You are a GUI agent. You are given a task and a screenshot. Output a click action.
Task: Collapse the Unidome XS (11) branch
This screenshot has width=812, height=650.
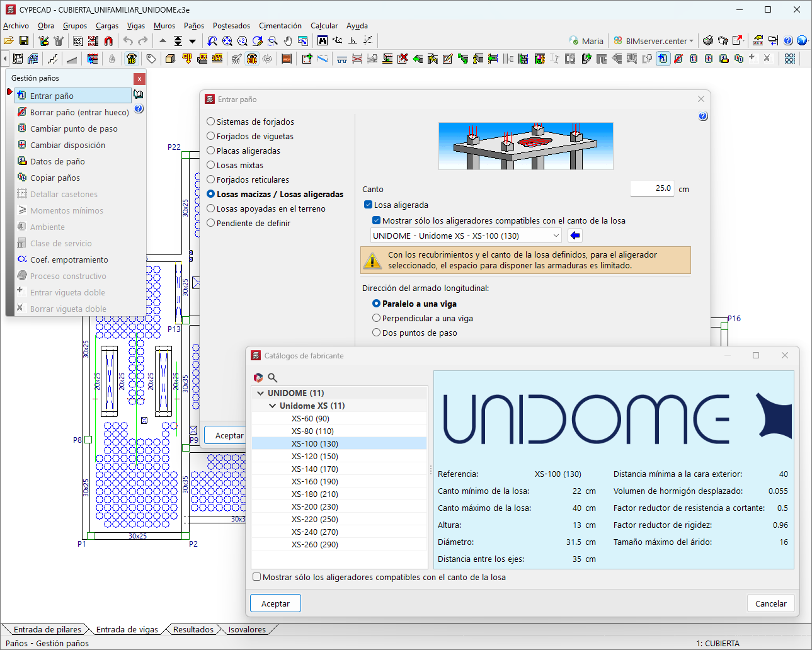coord(273,406)
